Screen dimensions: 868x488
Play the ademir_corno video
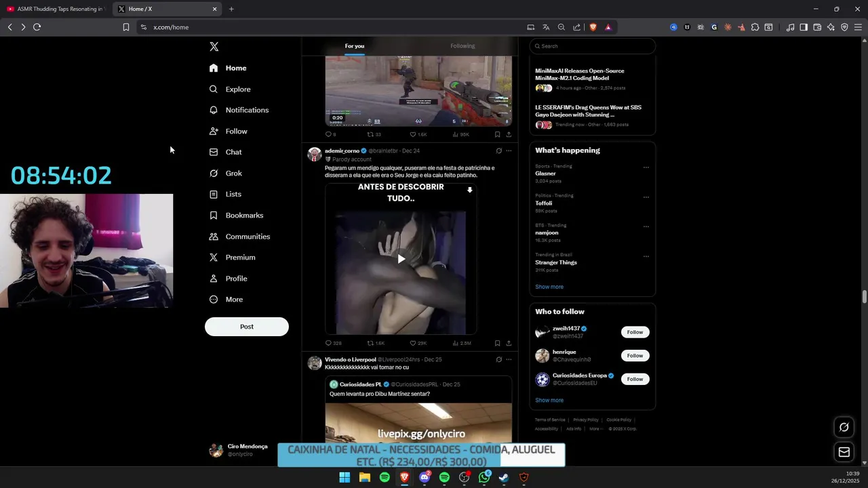click(x=401, y=259)
